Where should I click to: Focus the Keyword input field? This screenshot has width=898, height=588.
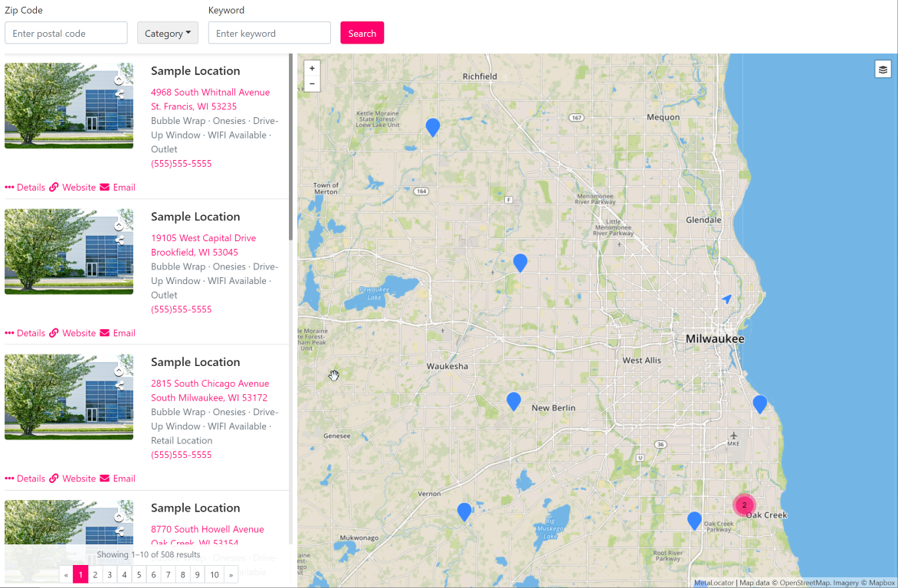point(269,33)
